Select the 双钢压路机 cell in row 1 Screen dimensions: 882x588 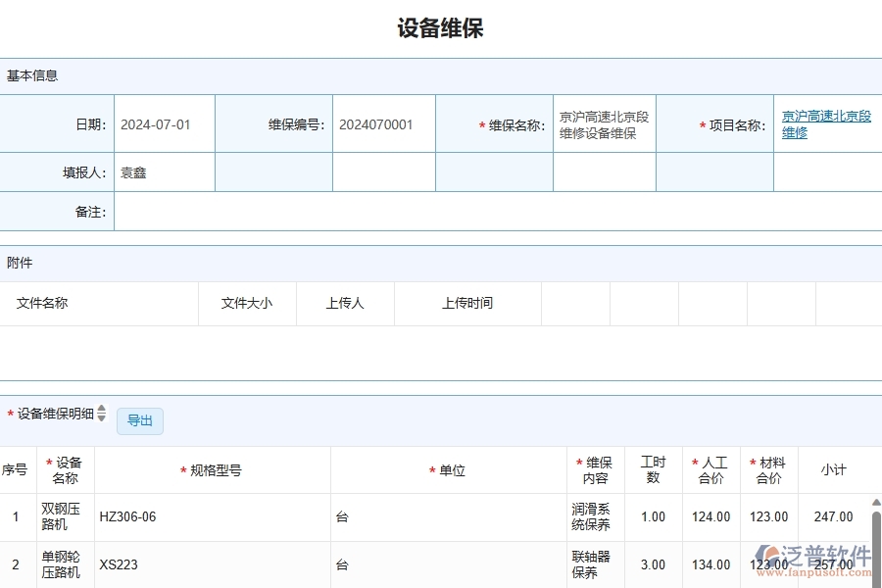63,516
